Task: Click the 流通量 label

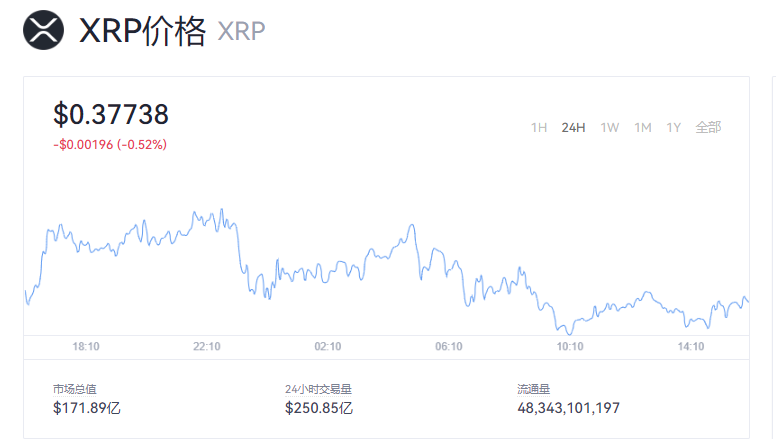Action: [534, 390]
